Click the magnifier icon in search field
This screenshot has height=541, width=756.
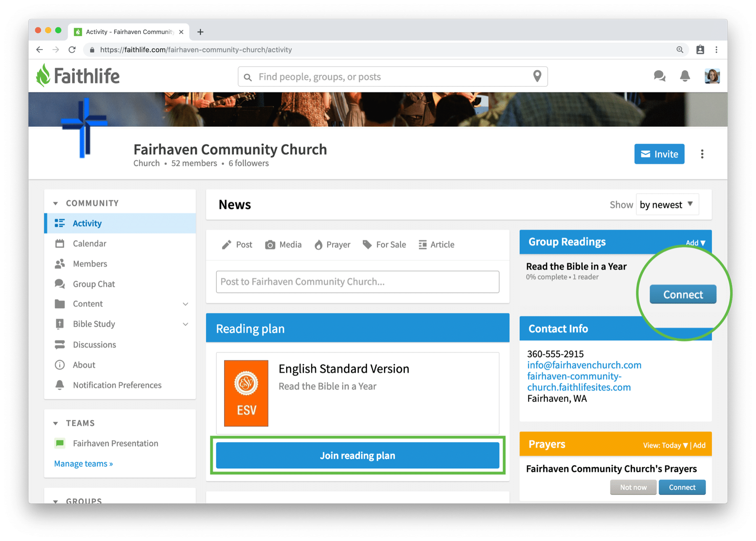tap(248, 77)
